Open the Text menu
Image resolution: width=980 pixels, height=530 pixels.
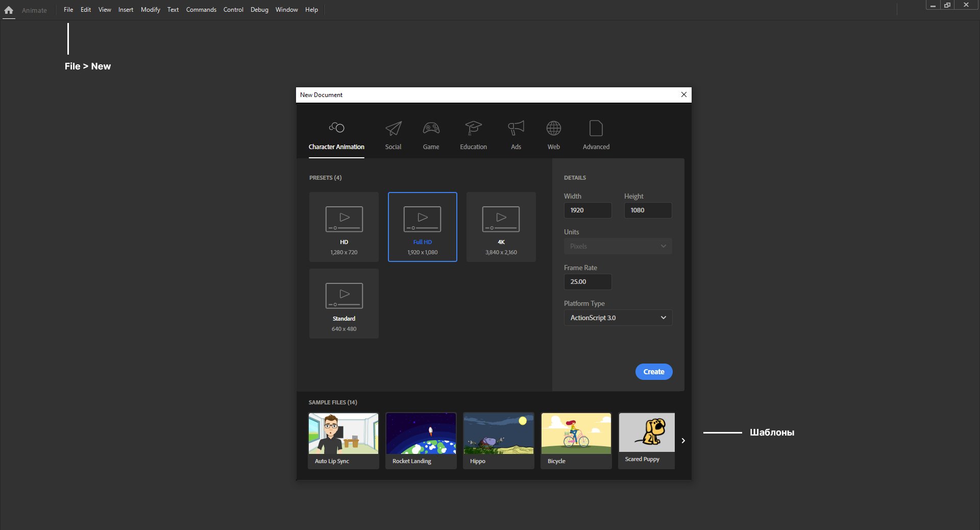click(173, 10)
